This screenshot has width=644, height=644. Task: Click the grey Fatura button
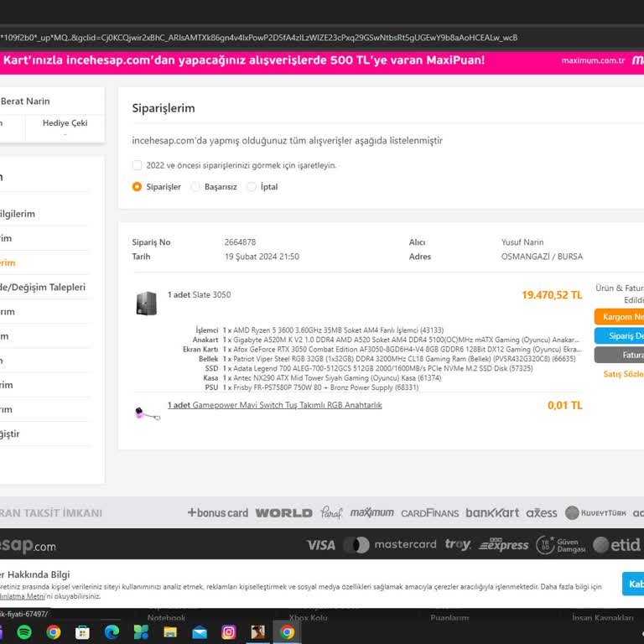pyautogui.click(x=619, y=355)
